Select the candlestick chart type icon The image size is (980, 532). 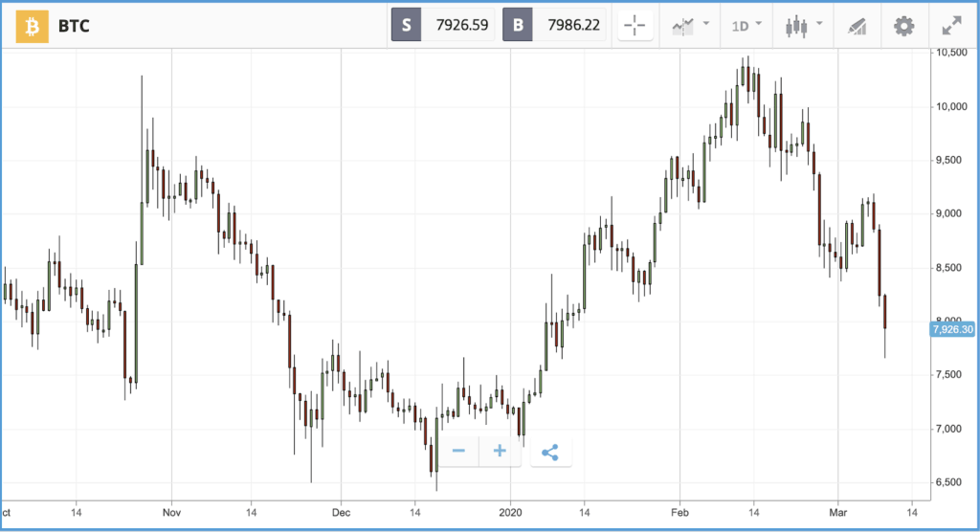tap(796, 26)
